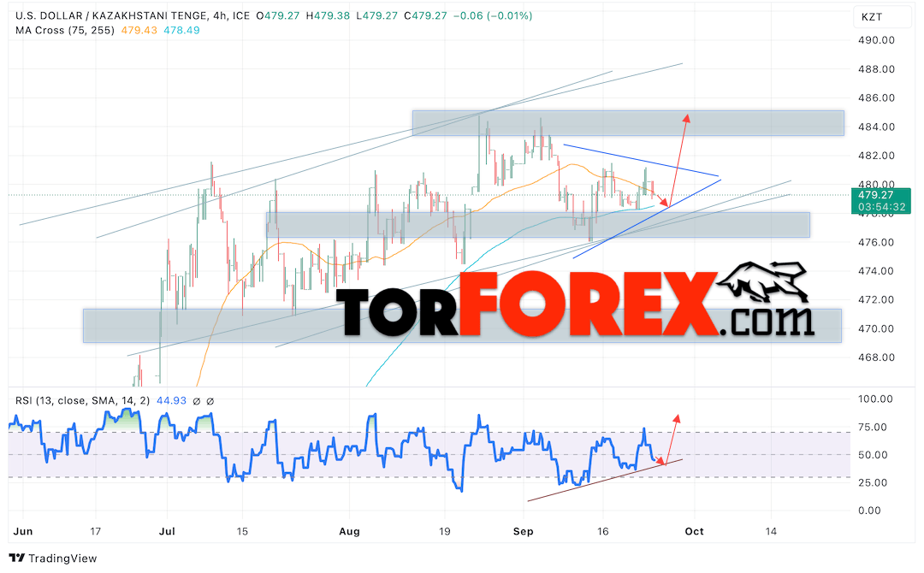
Task: Click the 16 date label on time axis
Action: pyautogui.click(x=602, y=531)
